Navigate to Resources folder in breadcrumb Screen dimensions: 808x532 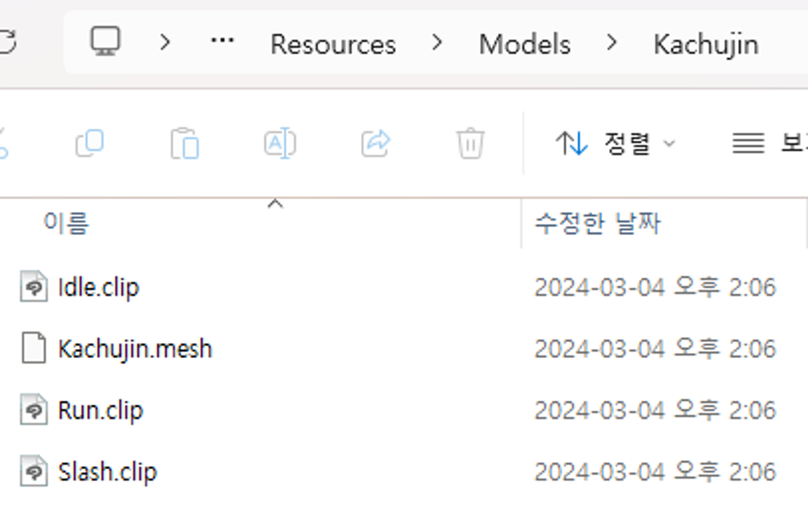point(333,44)
